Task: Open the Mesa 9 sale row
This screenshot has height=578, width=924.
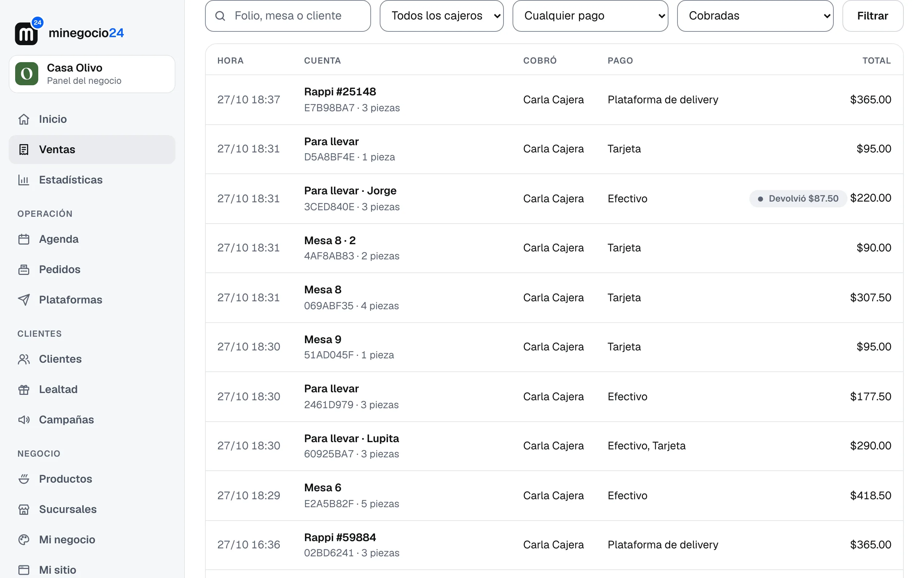Action: pos(554,347)
